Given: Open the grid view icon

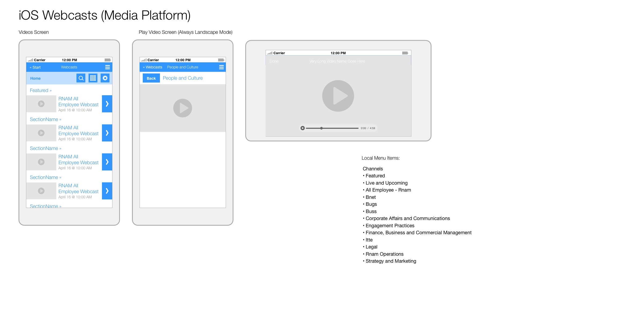Looking at the screenshot, I should (93, 78).
